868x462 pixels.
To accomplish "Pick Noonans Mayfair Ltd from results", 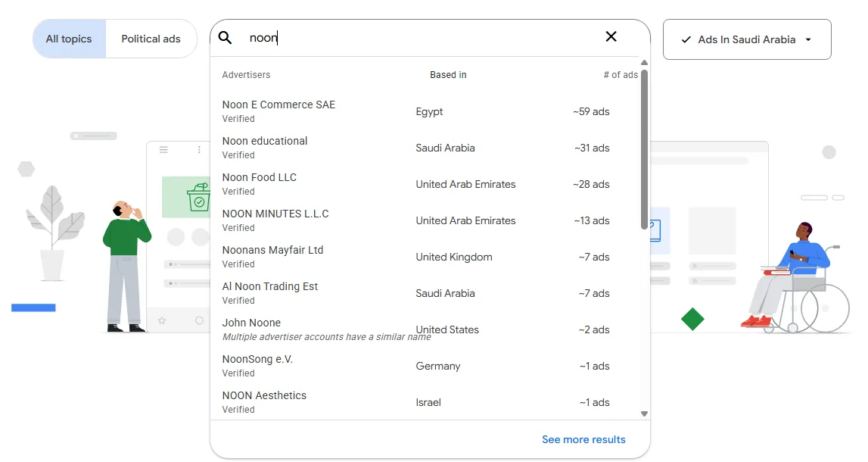I will pos(425,257).
